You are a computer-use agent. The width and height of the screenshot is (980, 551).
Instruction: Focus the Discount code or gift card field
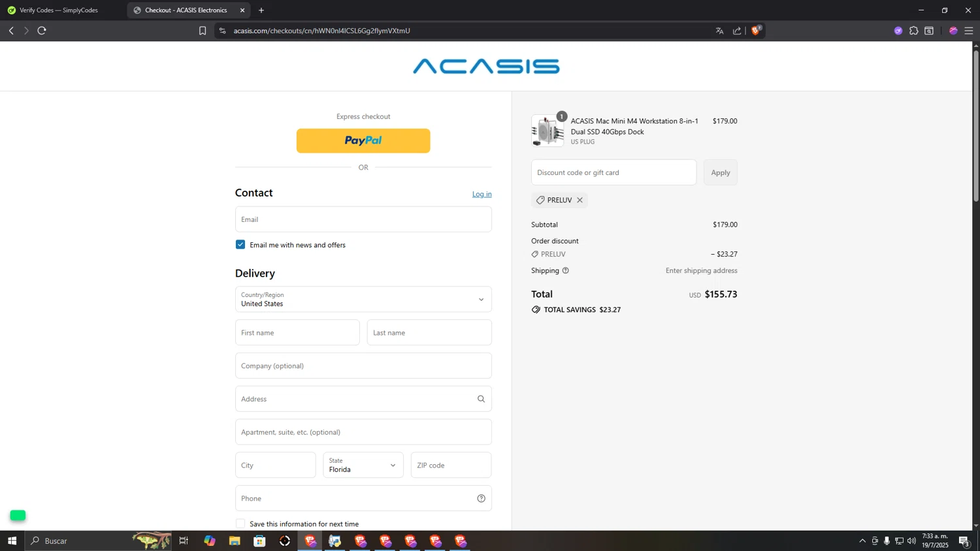(x=614, y=172)
